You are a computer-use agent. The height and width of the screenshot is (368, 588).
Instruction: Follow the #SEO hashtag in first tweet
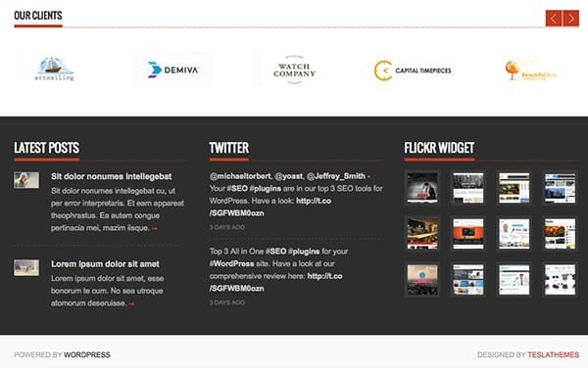(237, 188)
